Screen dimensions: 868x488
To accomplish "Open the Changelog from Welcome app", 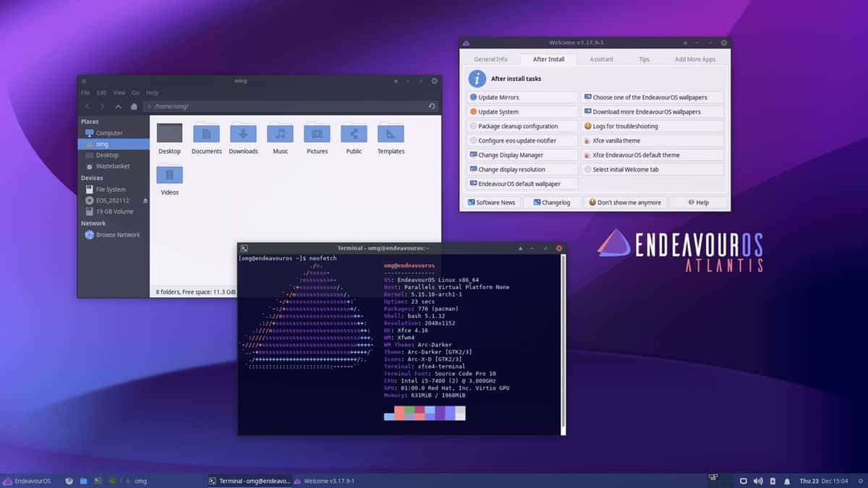I will (552, 202).
